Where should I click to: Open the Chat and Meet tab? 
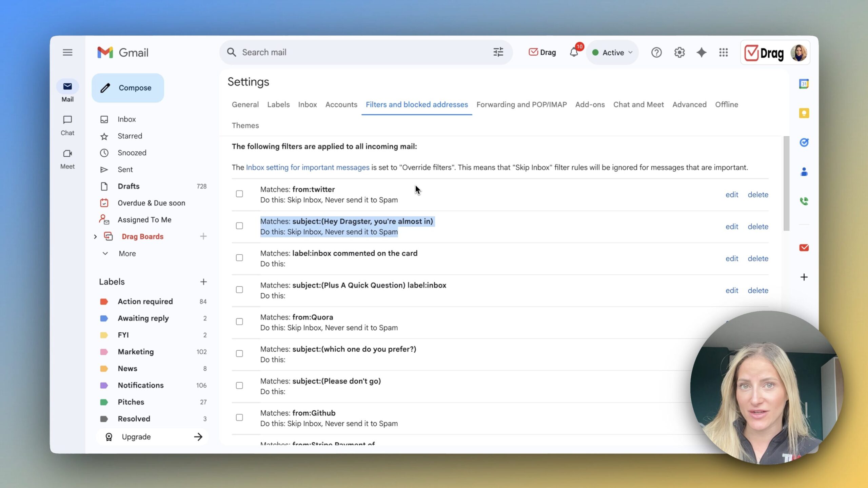638,104
